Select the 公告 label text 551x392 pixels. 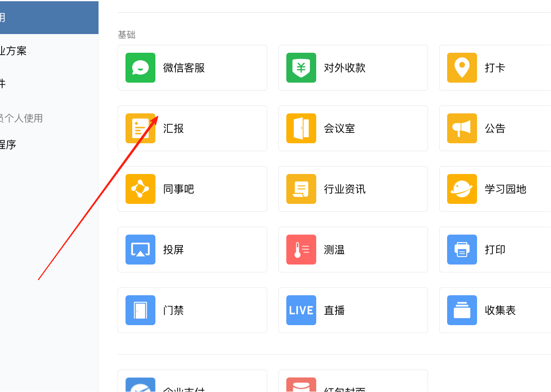(495, 128)
